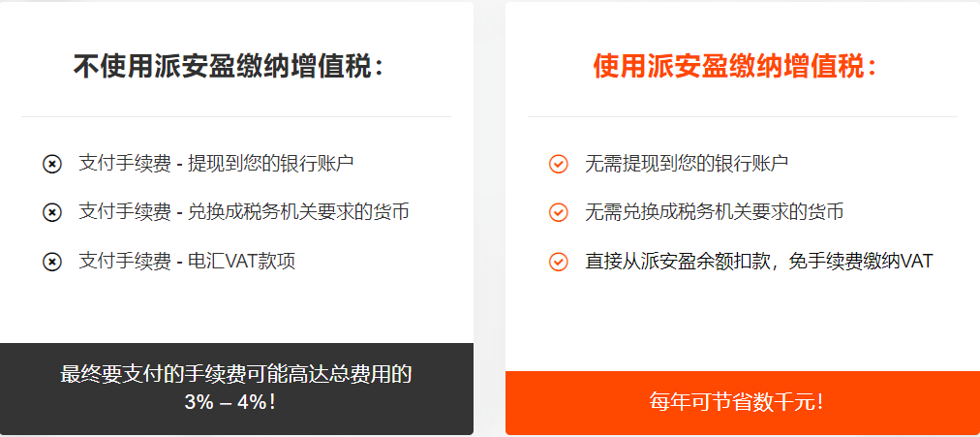Click the 3% – 4%！ percentage text
Viewport: 980px width, 437px height.
coord(230,402)
